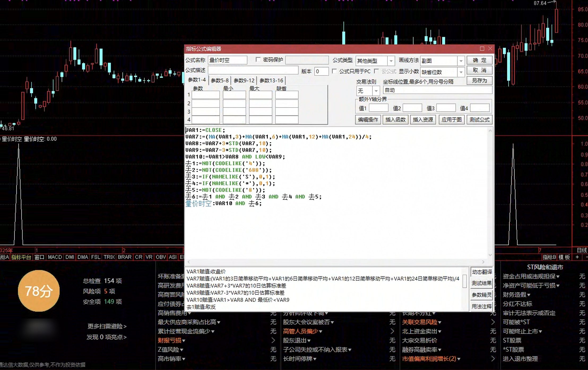Switch to the 参数1-4 tab
The image size is (588, 370).
(197, 80)
